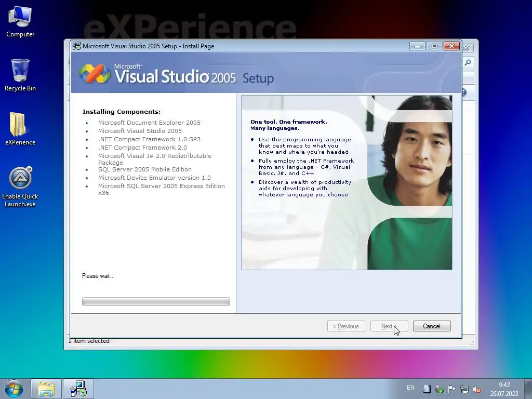Select the Enable Quick Launch.exe icon
Image resolution: width=532 pixels, height=399 pixels.
(x=20, y=187)
